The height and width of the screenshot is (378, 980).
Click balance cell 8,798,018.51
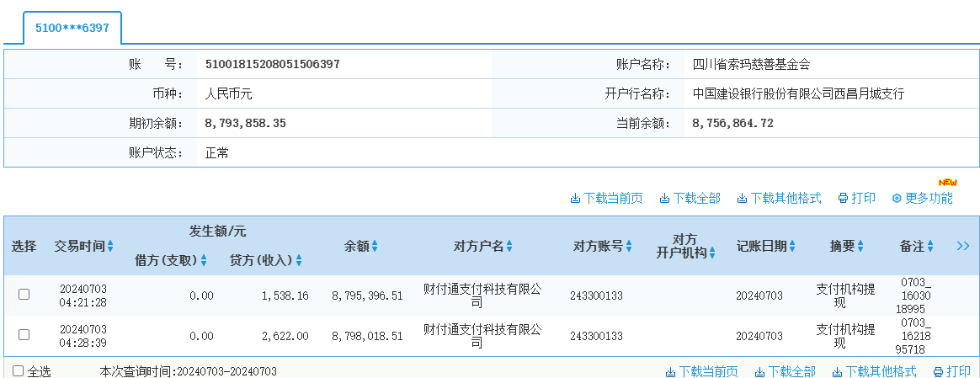click(x=367, y=336)
